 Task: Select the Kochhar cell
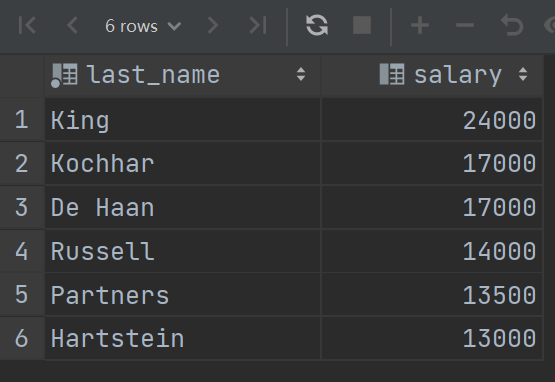[183, 164]
